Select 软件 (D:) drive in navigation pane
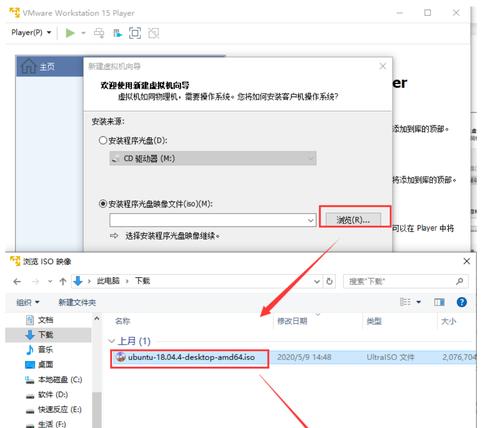 click(x=53, y=394)
